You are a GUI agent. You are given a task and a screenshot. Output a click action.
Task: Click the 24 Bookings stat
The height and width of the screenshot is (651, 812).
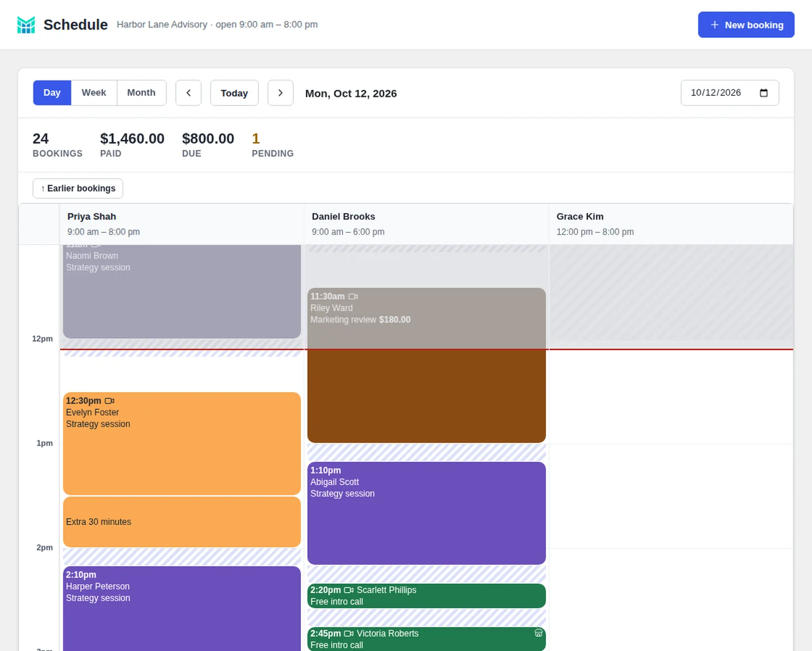tap(57, 145)
